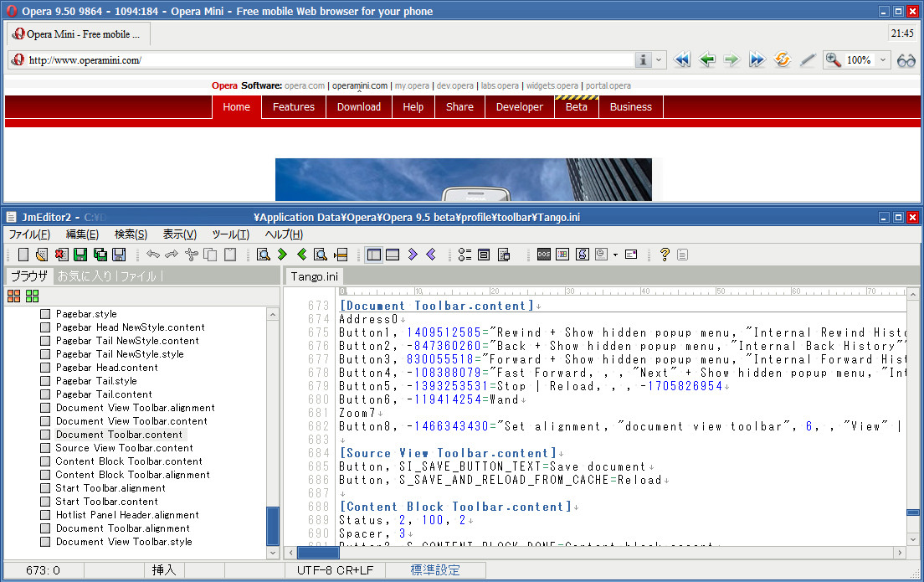Tick the checkbox beside Hotlist Panel Header.alignment

pos(45,515)
